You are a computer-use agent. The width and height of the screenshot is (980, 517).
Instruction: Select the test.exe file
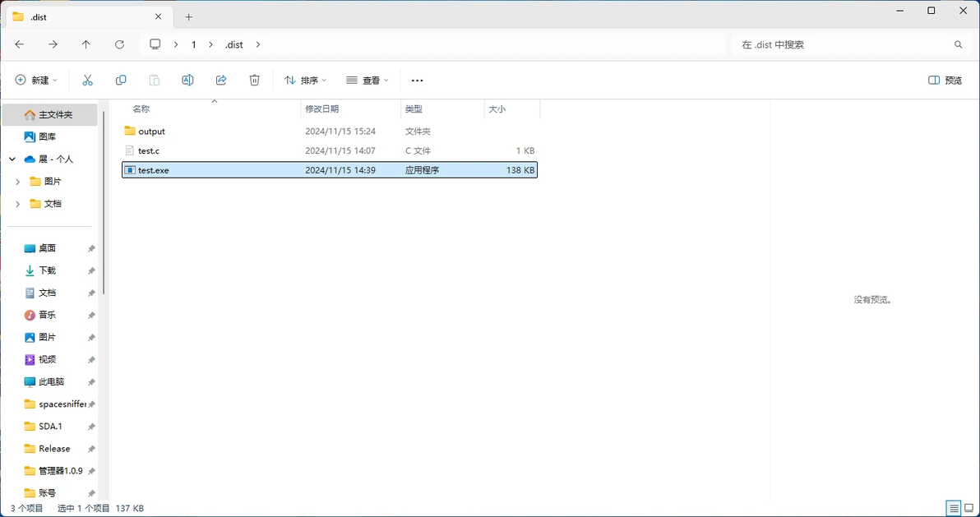pyautogui.click(x=330, y=170)
